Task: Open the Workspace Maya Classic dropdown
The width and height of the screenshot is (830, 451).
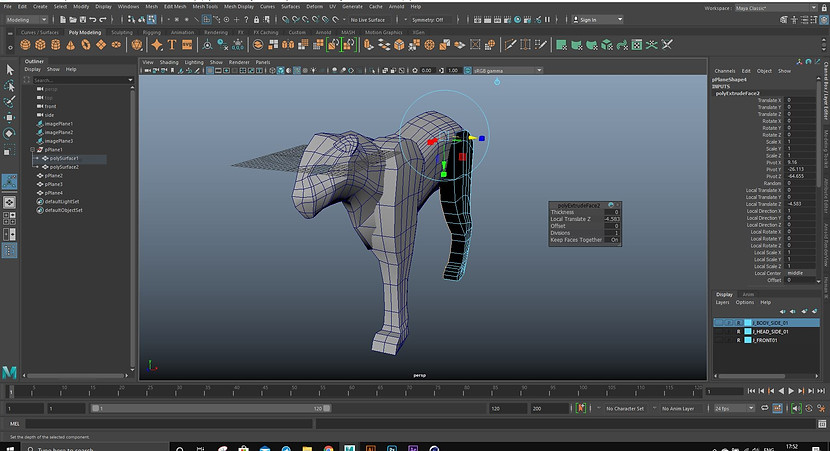Action: click(775, 8)
